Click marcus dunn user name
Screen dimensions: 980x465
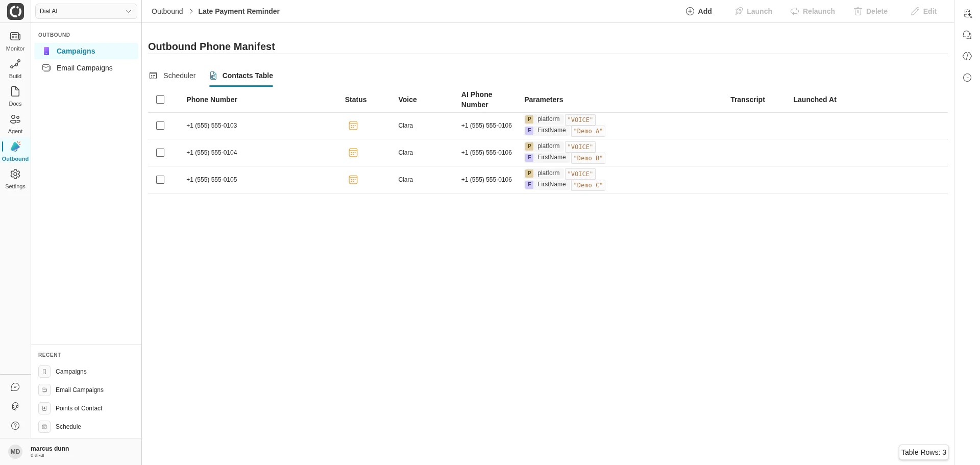point(50,449)
